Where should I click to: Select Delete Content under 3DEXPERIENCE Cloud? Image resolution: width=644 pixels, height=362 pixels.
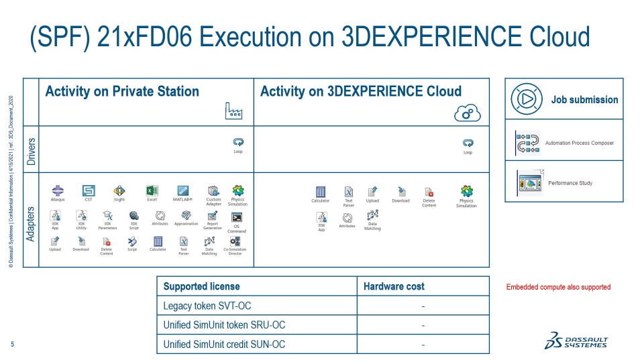click(429, 192)
